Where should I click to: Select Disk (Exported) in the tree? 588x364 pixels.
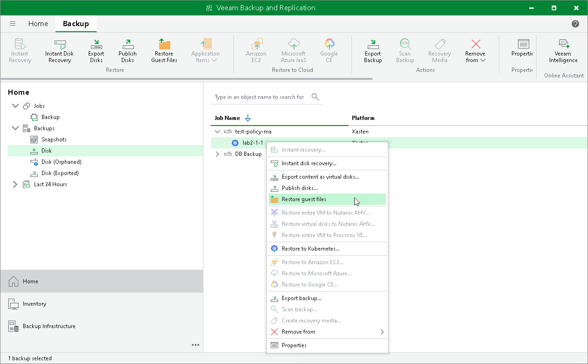[x=60, y=173]
